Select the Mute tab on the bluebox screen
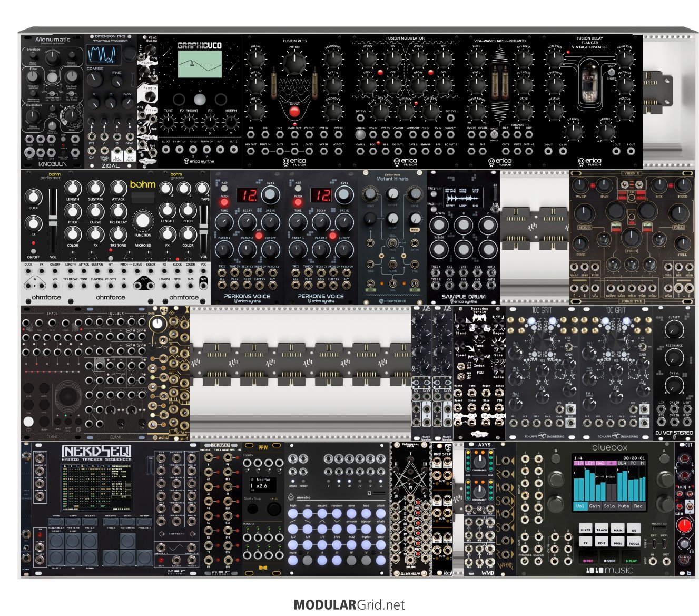 (624, 506)
